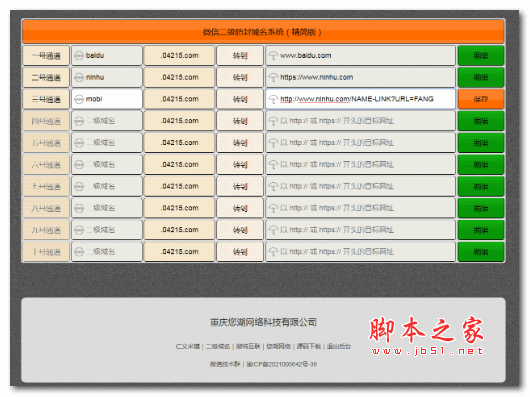Focus the 八号通道 target URL input
Image resolution: width=530 pixels, height=397 pixels.
pyautogui.click(x=360, y=208)
